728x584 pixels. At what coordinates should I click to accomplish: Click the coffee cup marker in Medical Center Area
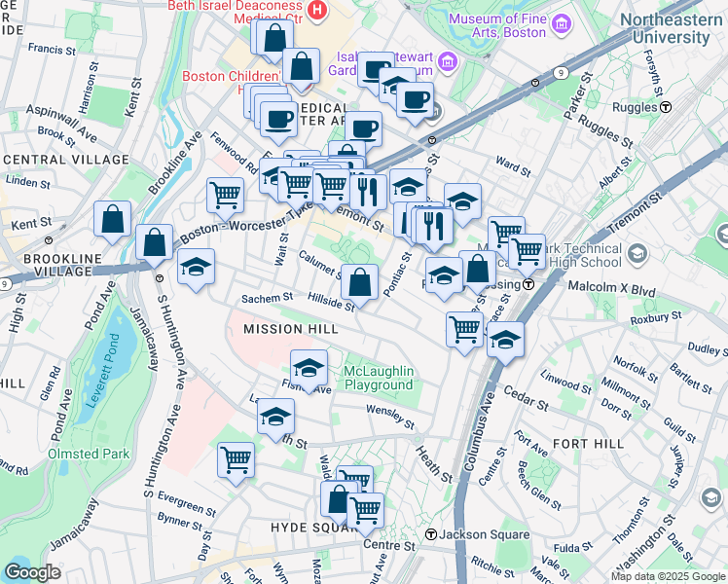pyautogui.click(x=364, y=131)
